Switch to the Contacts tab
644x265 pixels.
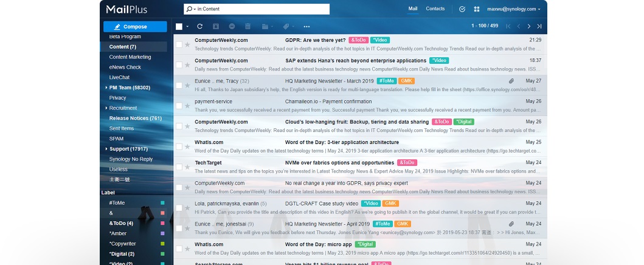click(x=435, y=9)
